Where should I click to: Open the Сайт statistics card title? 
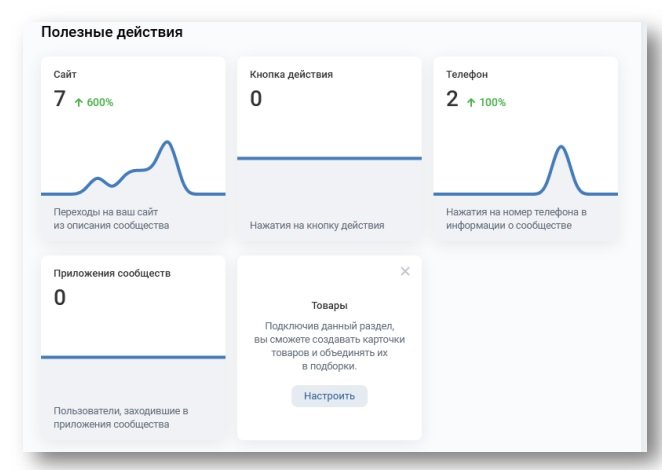coord(65,74)
